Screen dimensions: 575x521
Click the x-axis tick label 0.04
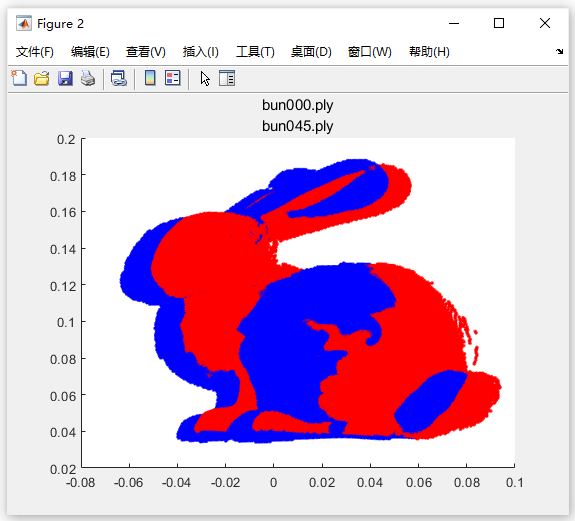coord(370,483)
